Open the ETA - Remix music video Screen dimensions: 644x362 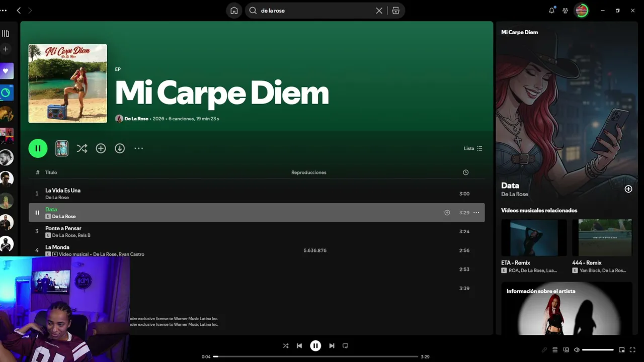534,246
